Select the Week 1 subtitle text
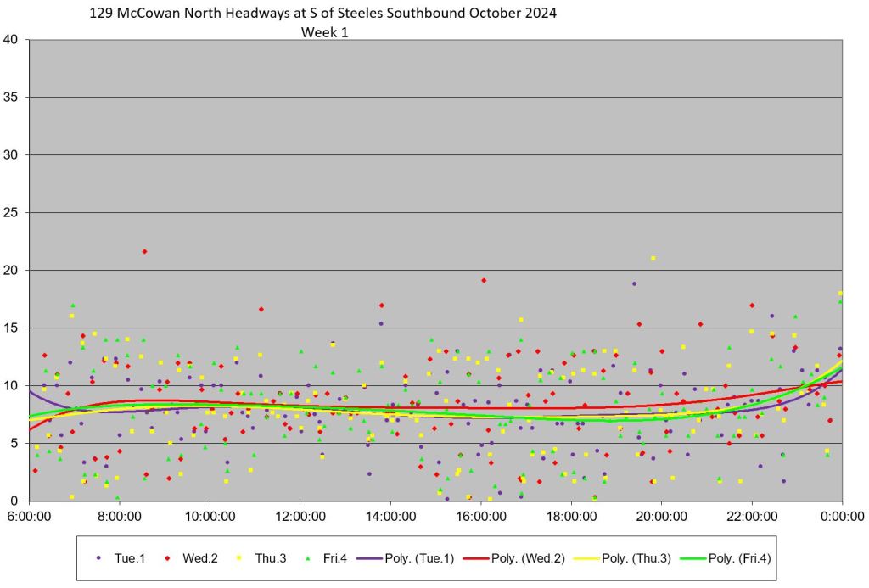This screenshot has height=588, width=869. (324, 33)
